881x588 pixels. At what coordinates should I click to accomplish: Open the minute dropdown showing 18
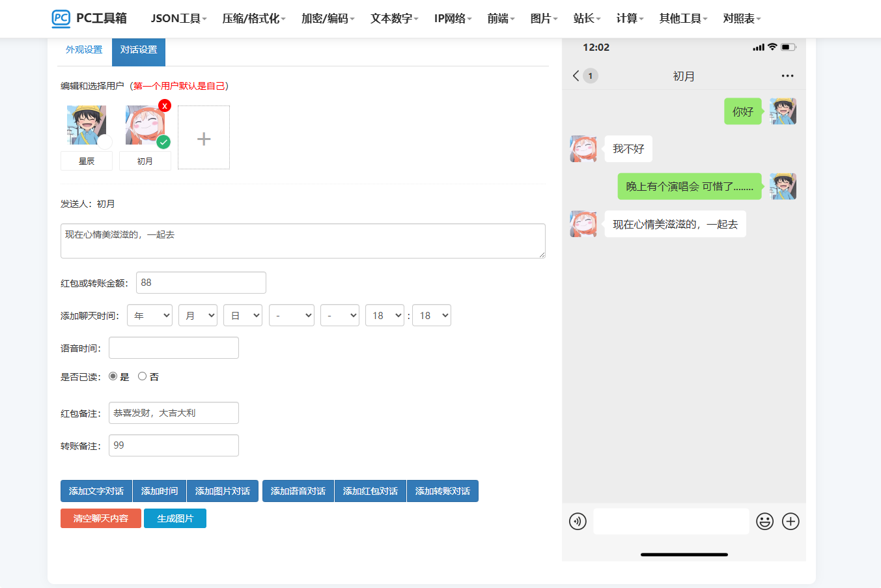432,315
